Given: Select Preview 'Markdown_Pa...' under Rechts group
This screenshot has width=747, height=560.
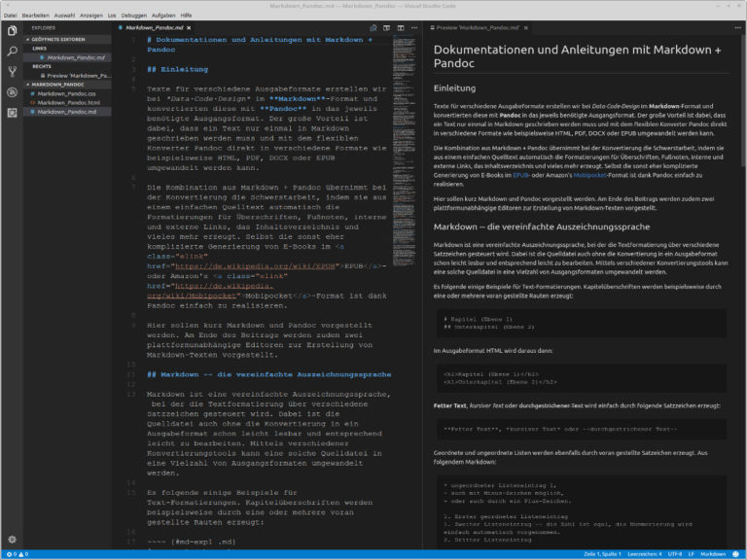Looking at the screenshot, I should click(x=67, y=76).
